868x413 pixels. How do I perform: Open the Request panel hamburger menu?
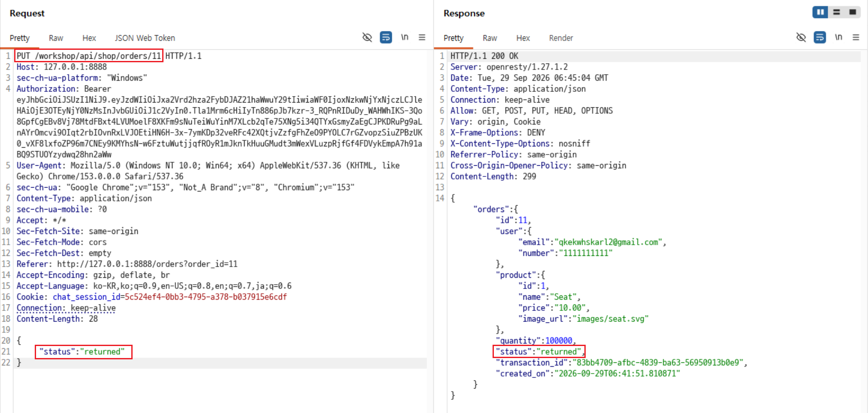click(422, 37)
